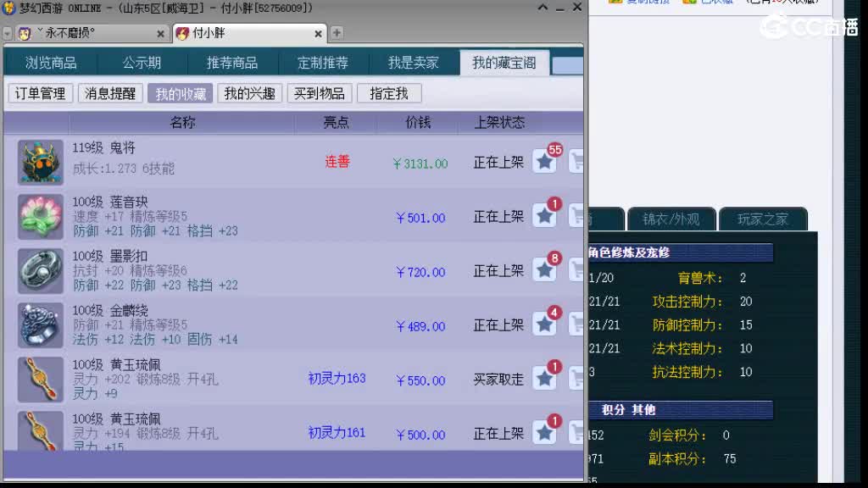Click the 100级 墨影扣 item name
The height and width of the screenshot is (488, 868).
[x=110, y=256]
